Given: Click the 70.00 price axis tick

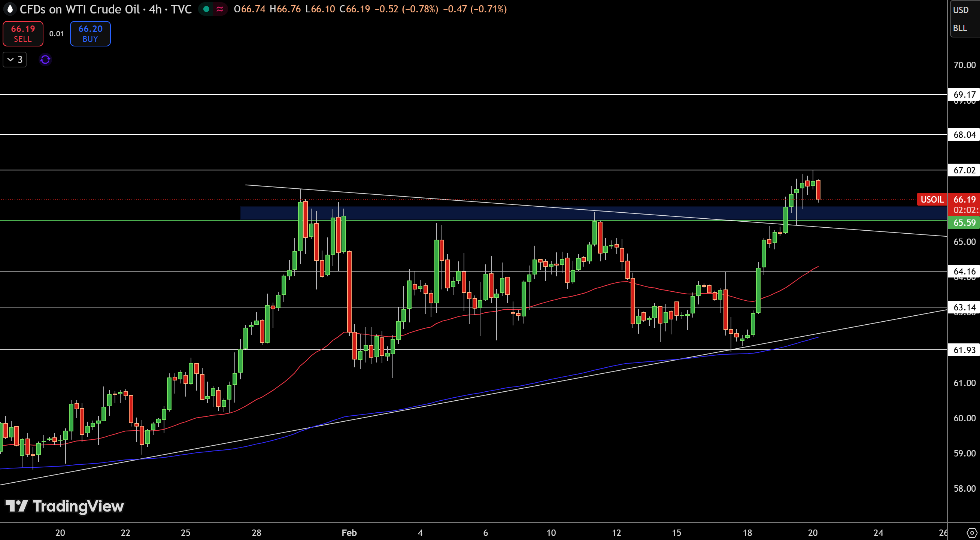Looking at the screenshot, I should [964, 65].
